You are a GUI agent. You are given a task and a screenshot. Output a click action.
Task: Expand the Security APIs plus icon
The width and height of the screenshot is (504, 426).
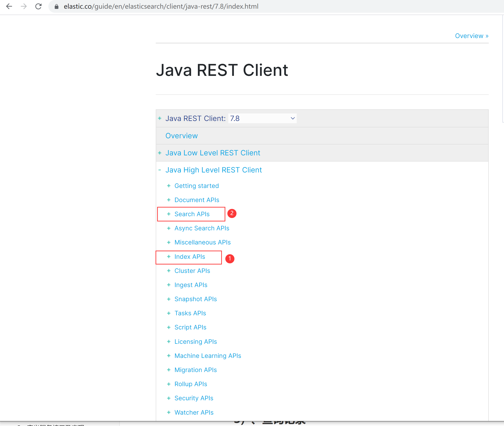pyautogui.click(x=169, y=398)
